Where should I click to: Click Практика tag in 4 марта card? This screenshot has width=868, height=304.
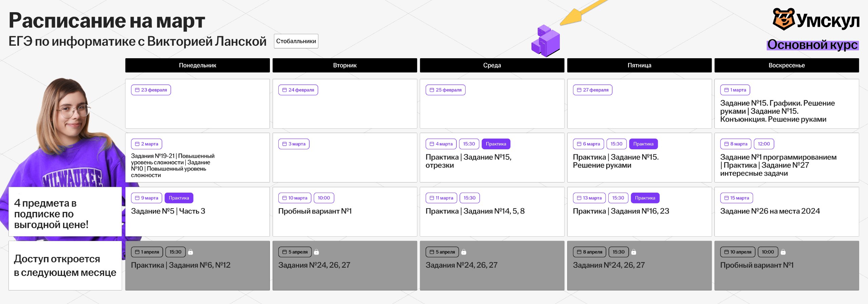coord(496,144)
